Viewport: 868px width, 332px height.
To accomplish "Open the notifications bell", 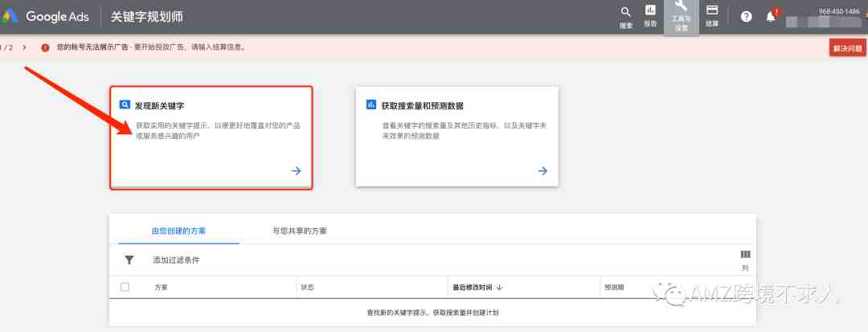I will (x=771, y=17).
